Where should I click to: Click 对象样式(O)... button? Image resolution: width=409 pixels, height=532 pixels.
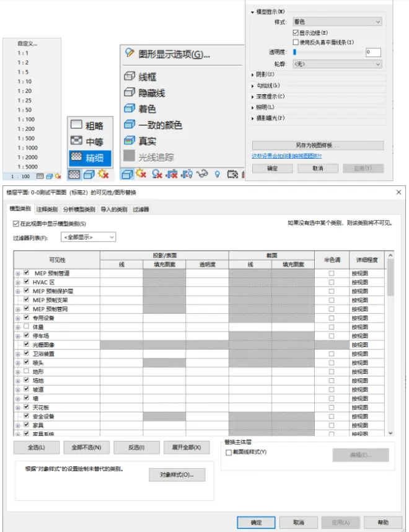click(177, 475)
